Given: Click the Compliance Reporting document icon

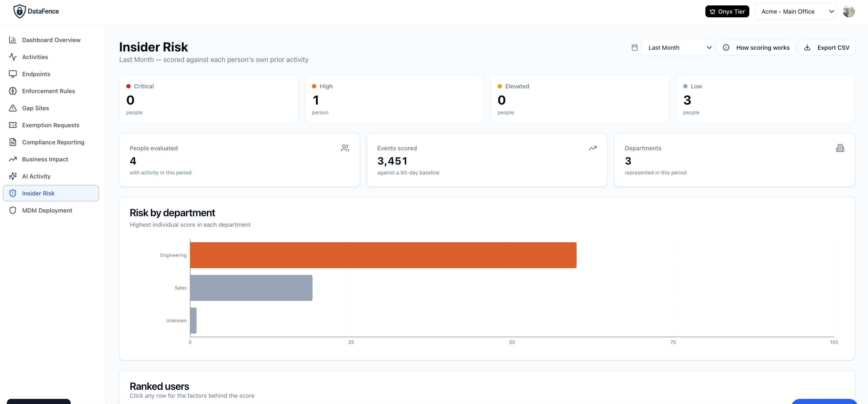Looking at the screenshot, I should [13, 142].
